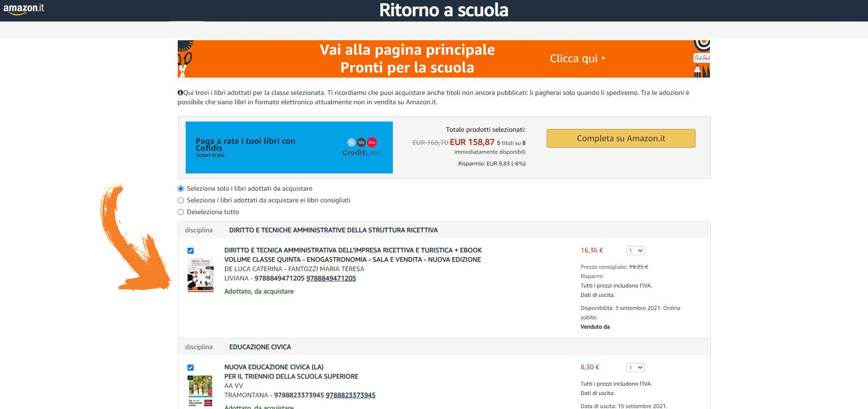Image resolution: width=868 pixels, height=409 pixels.
Task: Click the 'EDUCAZIONE CIVICA' discipline header
Action: click(260, 347)
